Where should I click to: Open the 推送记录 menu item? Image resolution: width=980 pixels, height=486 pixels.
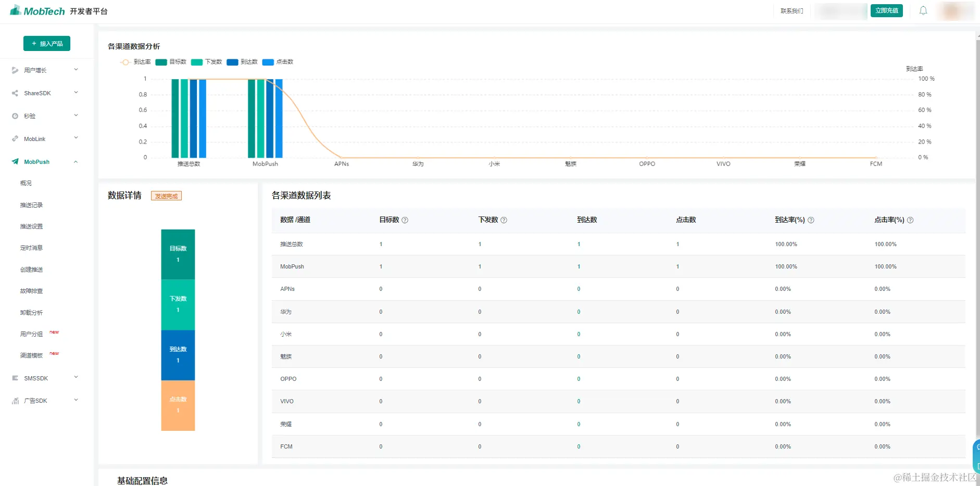click(31, 205)
